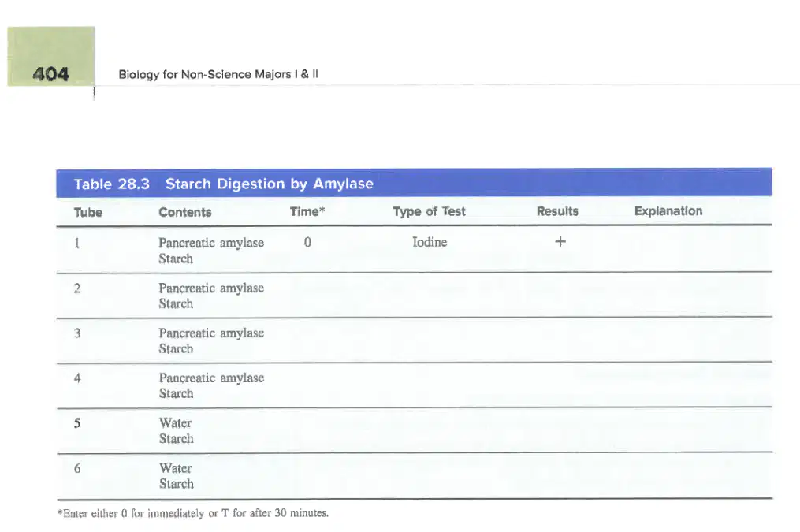The height and width of the screenshot is (532, 800).
Task: Click 'Pancreatic amylase' in tube 1 row
Action: (211, 243)
